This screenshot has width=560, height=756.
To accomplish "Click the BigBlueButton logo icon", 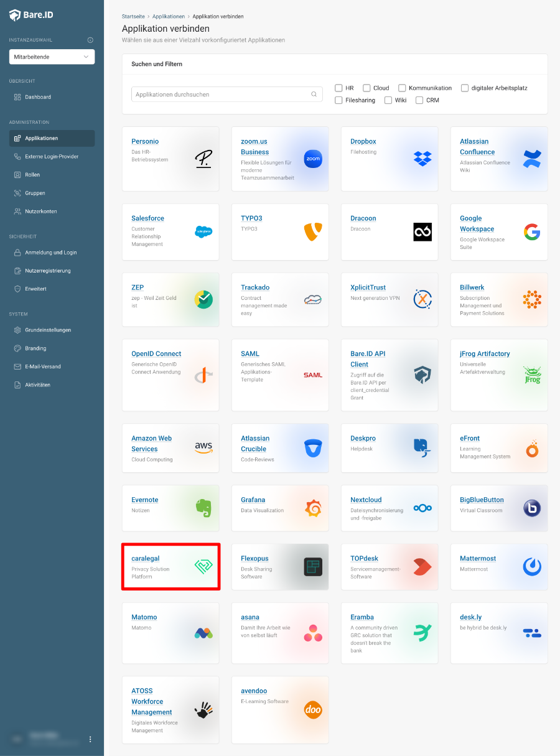I will click(532, 508).
